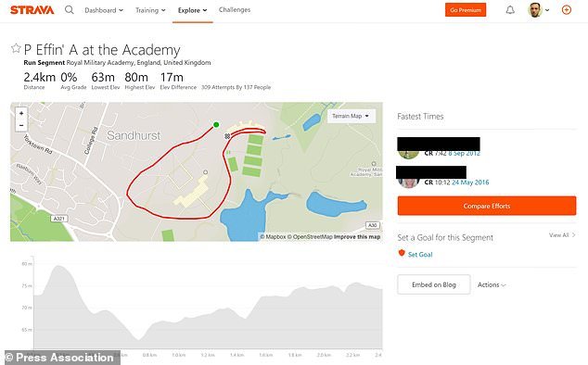This screenshot has width=588, height=365.
Task: Click Compare Efforts button
Action: [487, 206]
